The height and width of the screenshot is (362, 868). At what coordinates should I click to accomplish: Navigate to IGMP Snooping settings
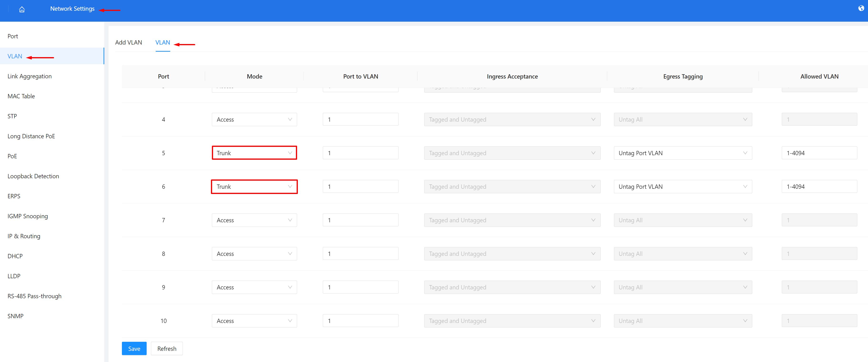(28, 216)
